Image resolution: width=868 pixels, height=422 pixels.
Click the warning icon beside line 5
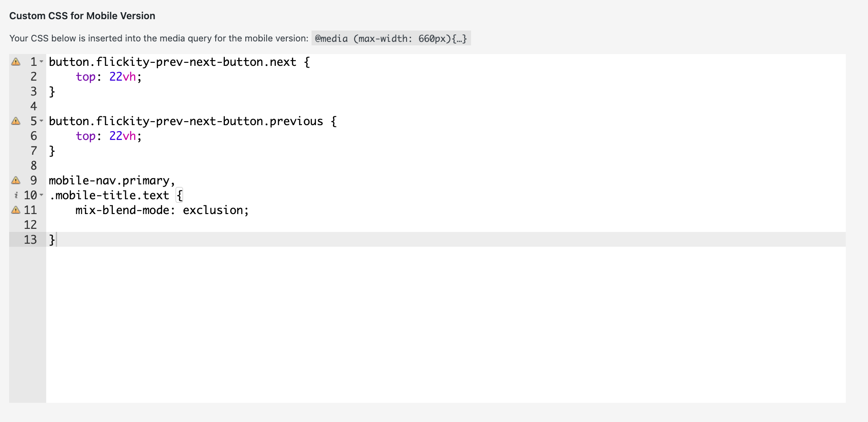click(16, 121)
